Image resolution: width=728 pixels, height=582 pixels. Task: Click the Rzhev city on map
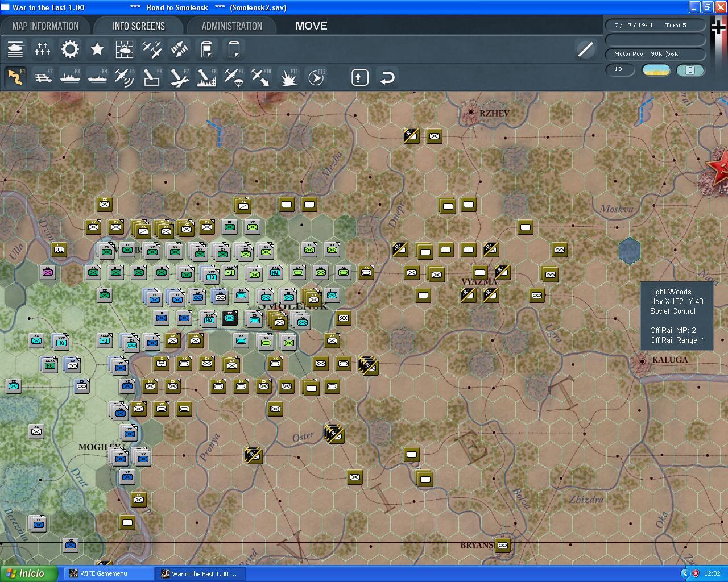(x=471, y=113)
